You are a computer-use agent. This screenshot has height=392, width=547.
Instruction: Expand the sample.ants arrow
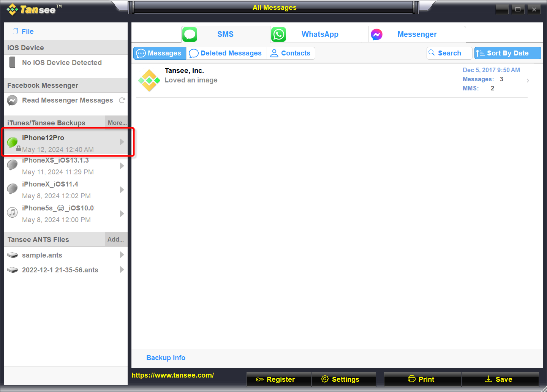tap(122, 254)
